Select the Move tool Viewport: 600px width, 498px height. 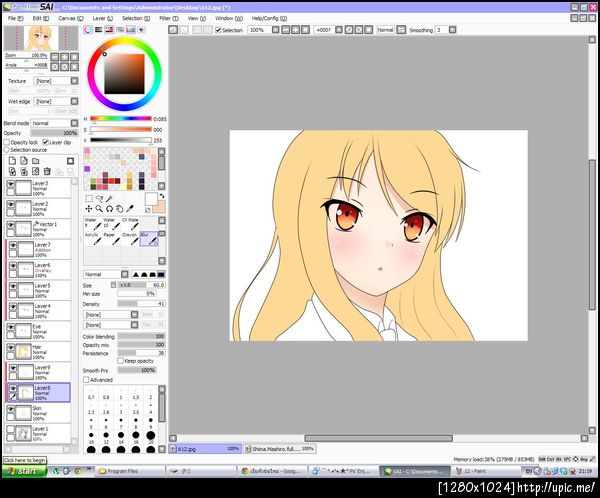click(x=89, y=209)
